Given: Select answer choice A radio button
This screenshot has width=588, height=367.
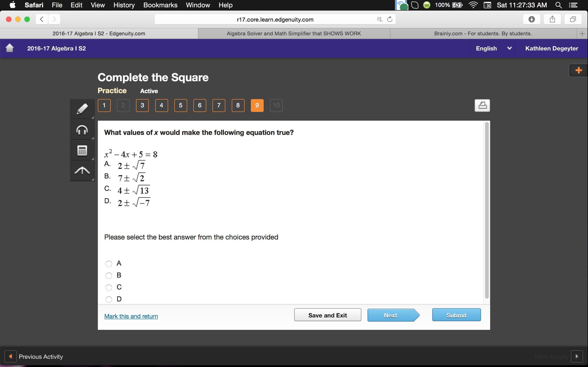Looking at the screenshot, I should (x=109, y=264).
